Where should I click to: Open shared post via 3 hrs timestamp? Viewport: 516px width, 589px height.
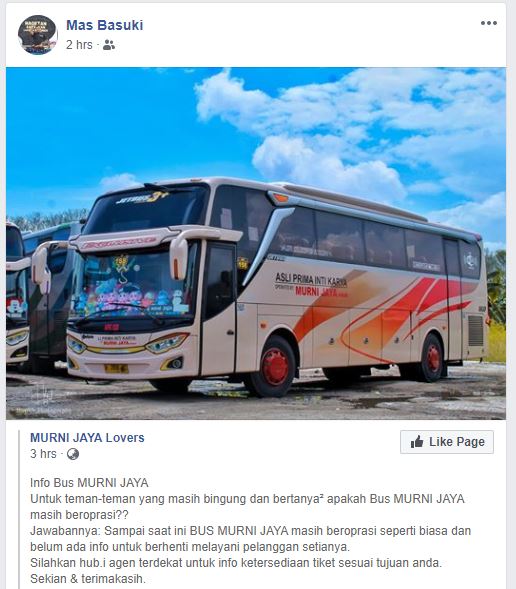point(43,454)
